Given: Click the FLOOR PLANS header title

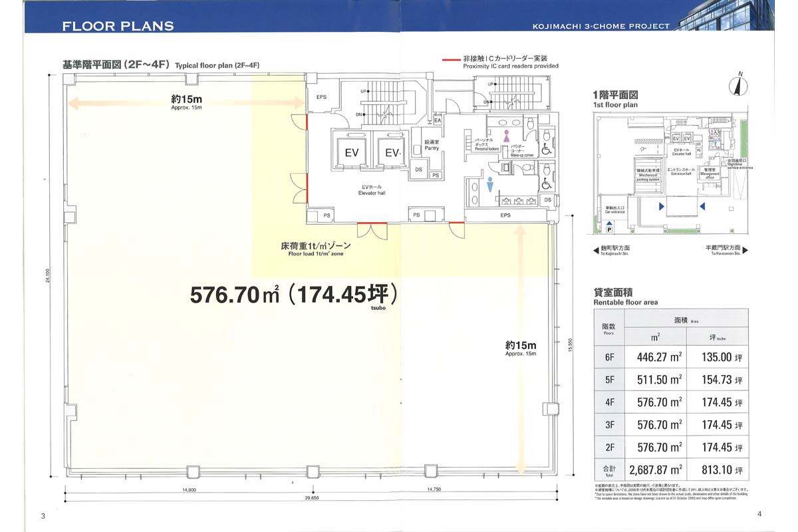Looking at the screenshot, I should click(118, 27).
